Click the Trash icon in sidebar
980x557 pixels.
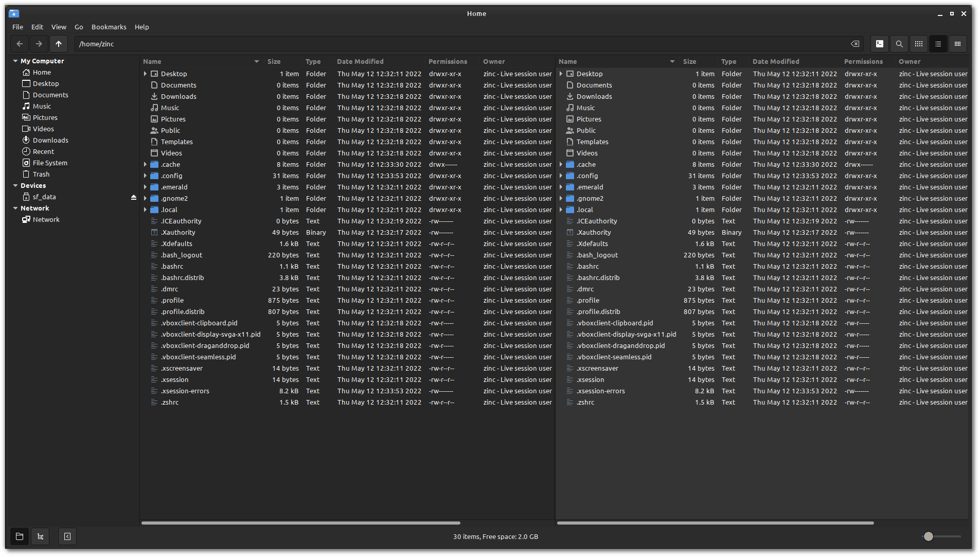coord(26,175)
